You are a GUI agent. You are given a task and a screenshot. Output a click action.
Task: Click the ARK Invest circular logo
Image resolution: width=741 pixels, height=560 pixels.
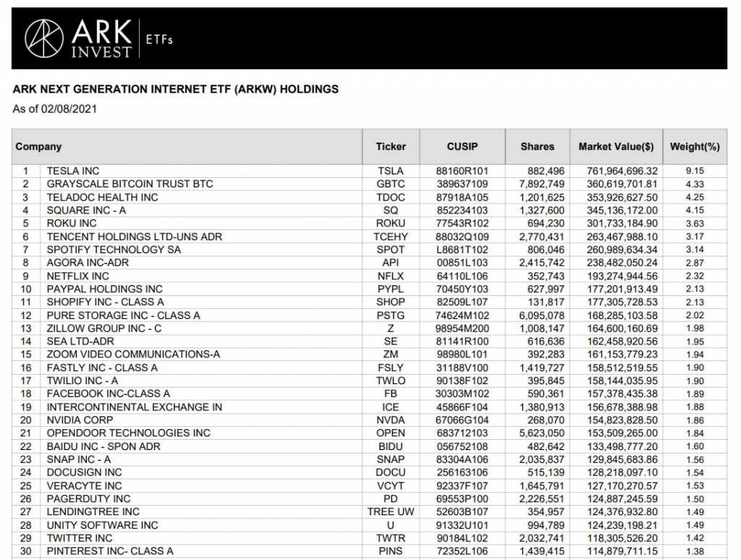click(x=44, y=39)
